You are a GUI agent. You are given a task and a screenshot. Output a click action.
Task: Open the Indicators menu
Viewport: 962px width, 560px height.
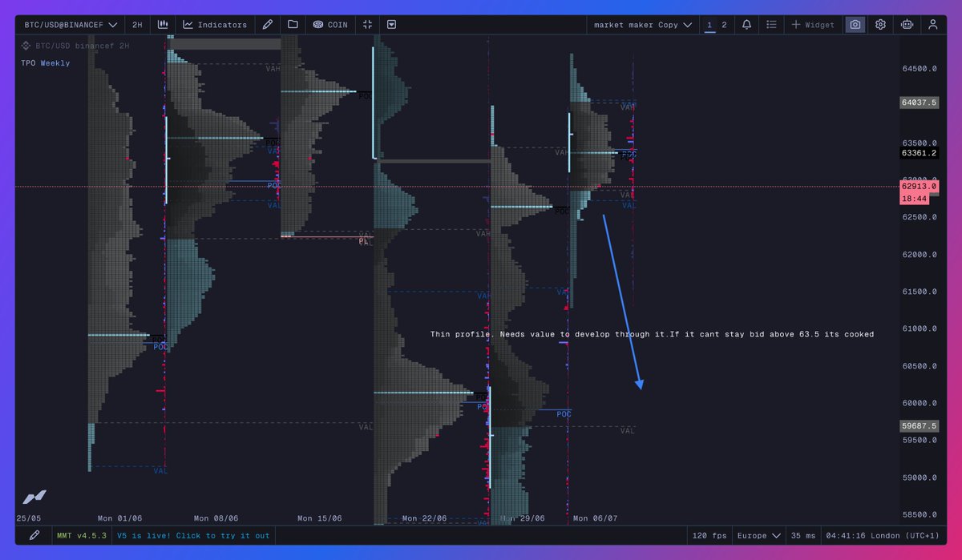[215, 25]
